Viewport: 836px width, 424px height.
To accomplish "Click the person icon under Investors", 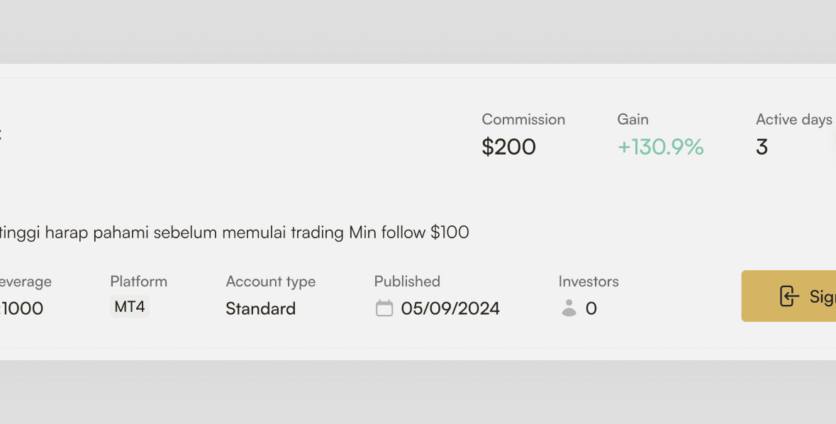I will click(569, 308).
